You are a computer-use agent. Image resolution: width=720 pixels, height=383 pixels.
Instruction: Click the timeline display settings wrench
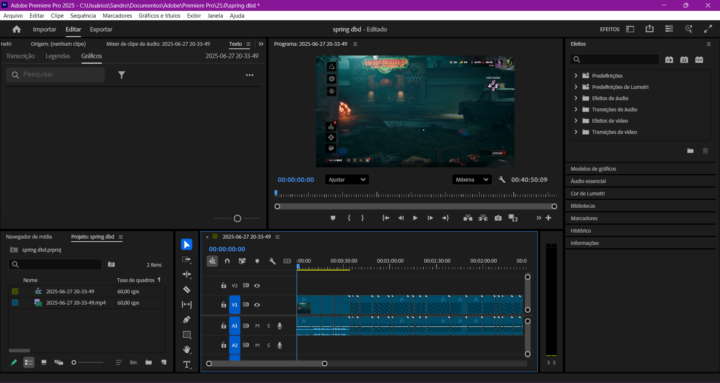click(x=272, y=261)
